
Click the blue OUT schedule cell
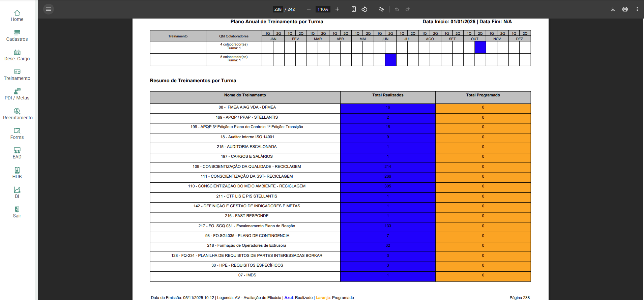[x=480, y=47]
